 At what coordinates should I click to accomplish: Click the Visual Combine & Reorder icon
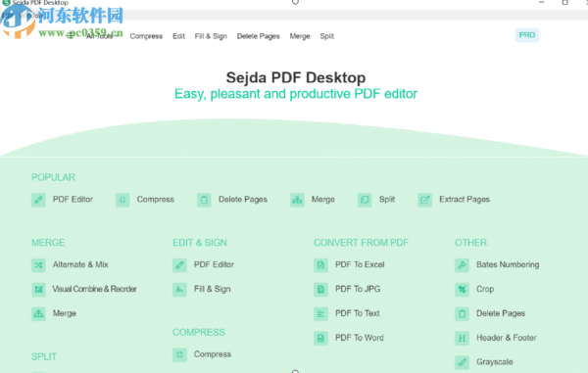38,290
